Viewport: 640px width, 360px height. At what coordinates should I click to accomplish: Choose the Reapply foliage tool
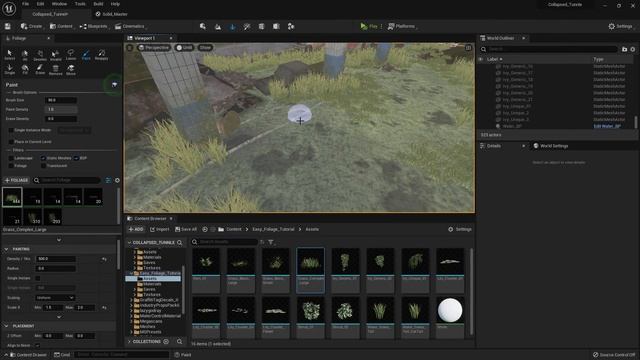[x=102, y=55]
